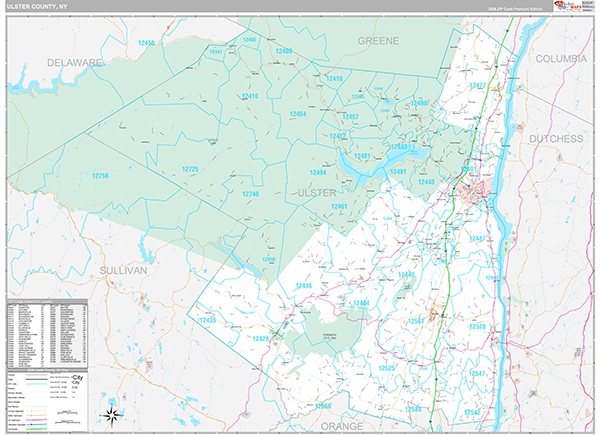
Task: Select the SULLIVAN county label
Action: tap(123, 270)
